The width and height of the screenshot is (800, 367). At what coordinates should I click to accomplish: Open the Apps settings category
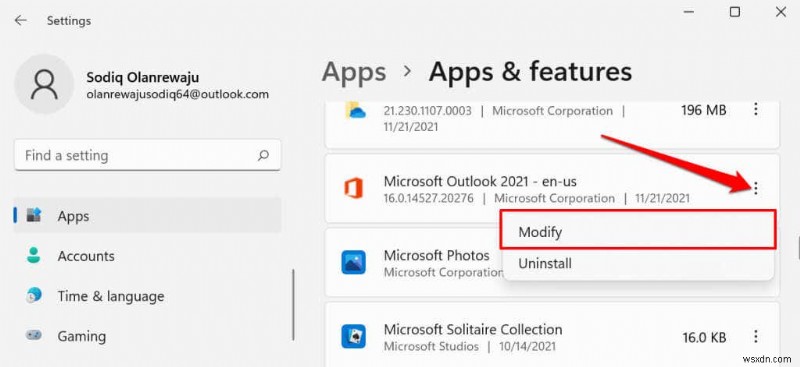147,216
